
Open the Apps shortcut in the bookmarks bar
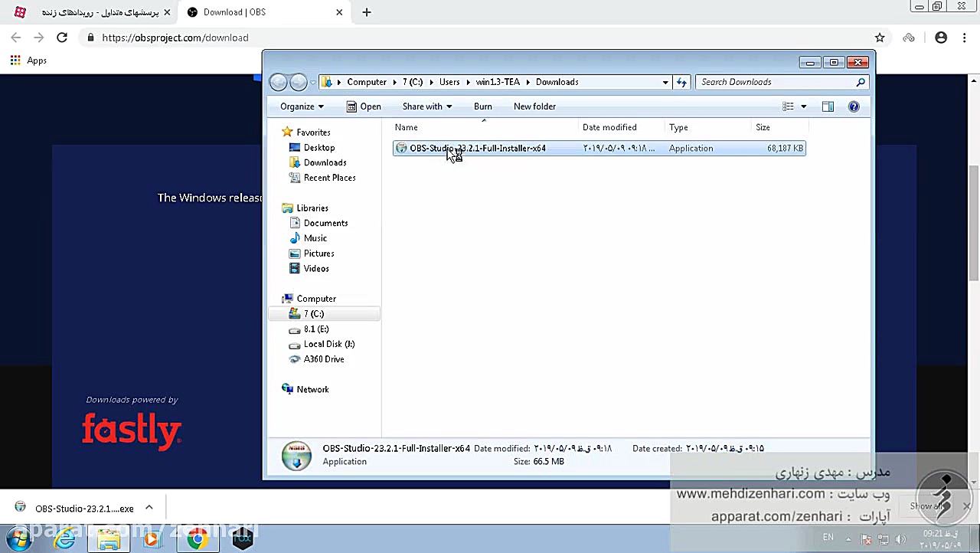click(28, 61)
